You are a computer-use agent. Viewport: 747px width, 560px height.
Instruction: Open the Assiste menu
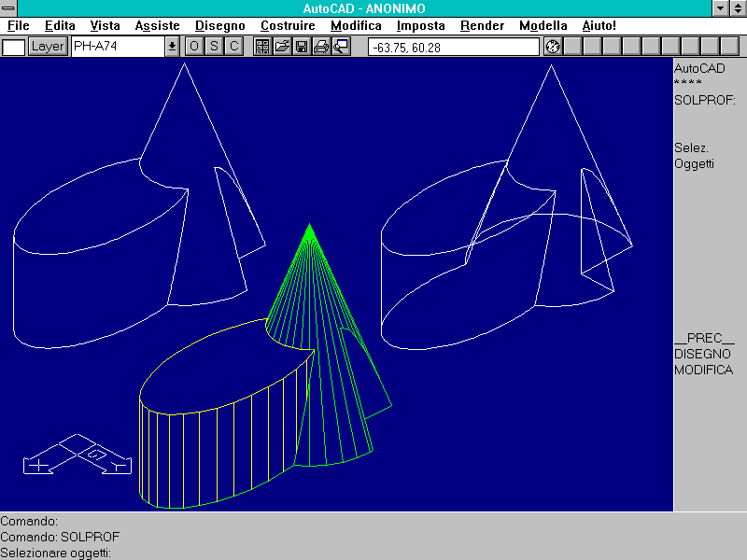point(157,26)
